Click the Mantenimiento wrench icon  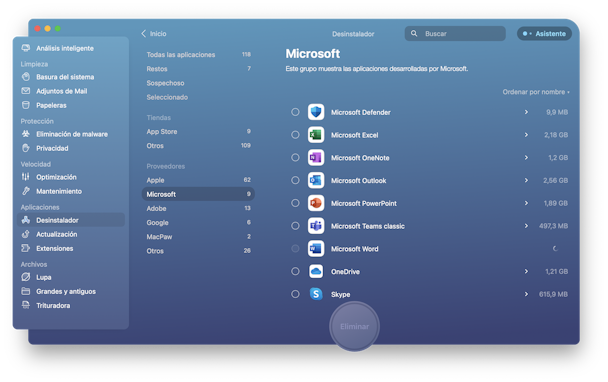coord(26,191)
